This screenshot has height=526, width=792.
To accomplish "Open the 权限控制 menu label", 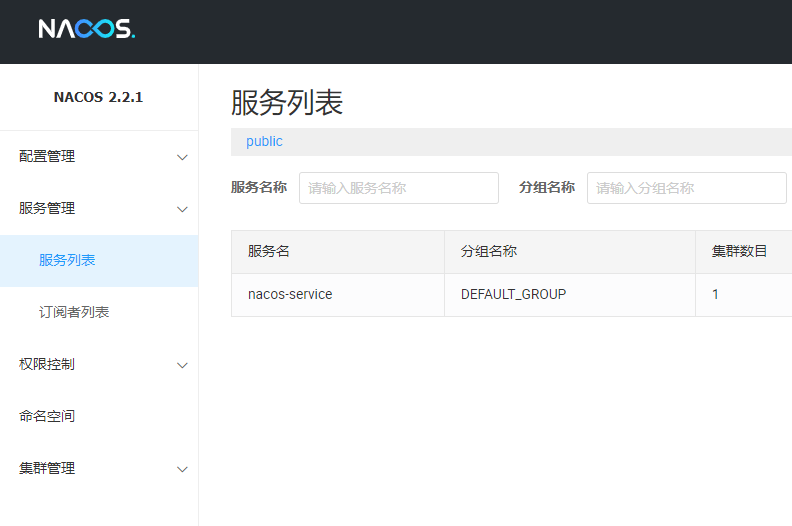I will tap(47, 364).
